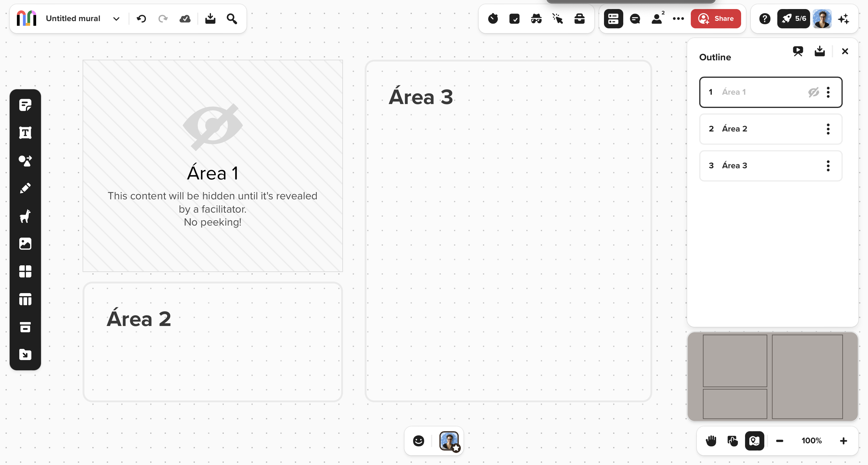
Task: Open the image upload tool
Action: coord(25,243)
